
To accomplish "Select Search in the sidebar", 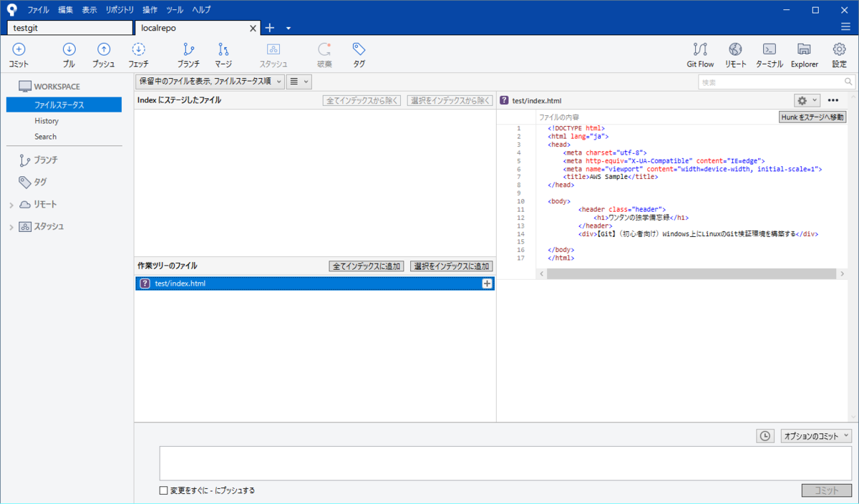I will tap(45, 137).
